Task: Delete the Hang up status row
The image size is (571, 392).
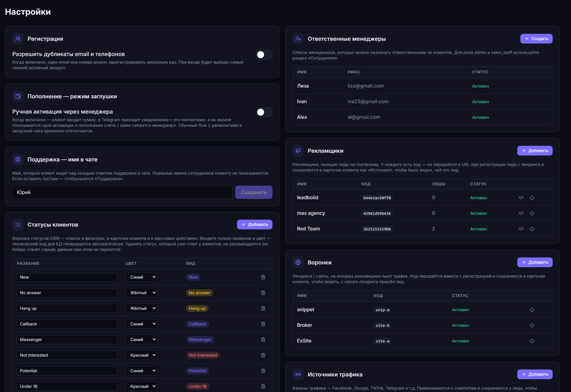Action: click(x=263, y=308)
